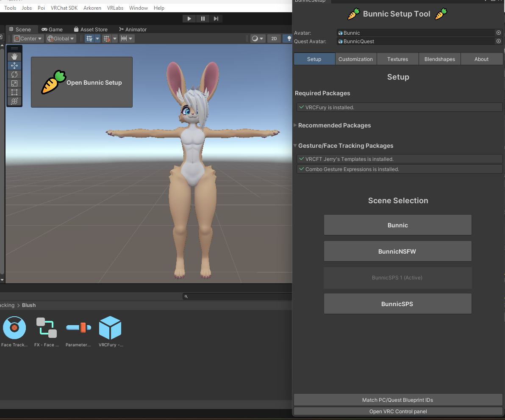Select the Scale tool

pyautogui.click(x=14, y=83)
